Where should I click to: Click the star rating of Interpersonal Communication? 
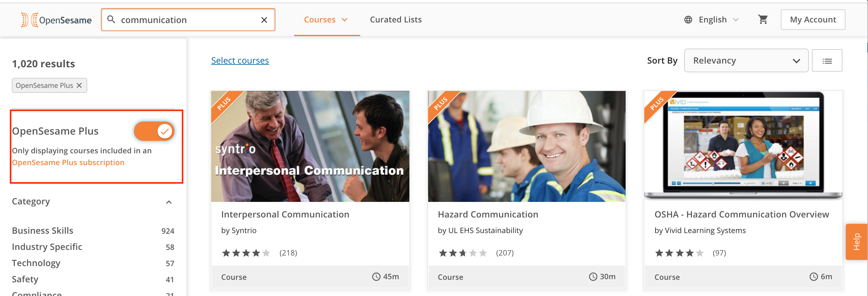tap(246, 253)
